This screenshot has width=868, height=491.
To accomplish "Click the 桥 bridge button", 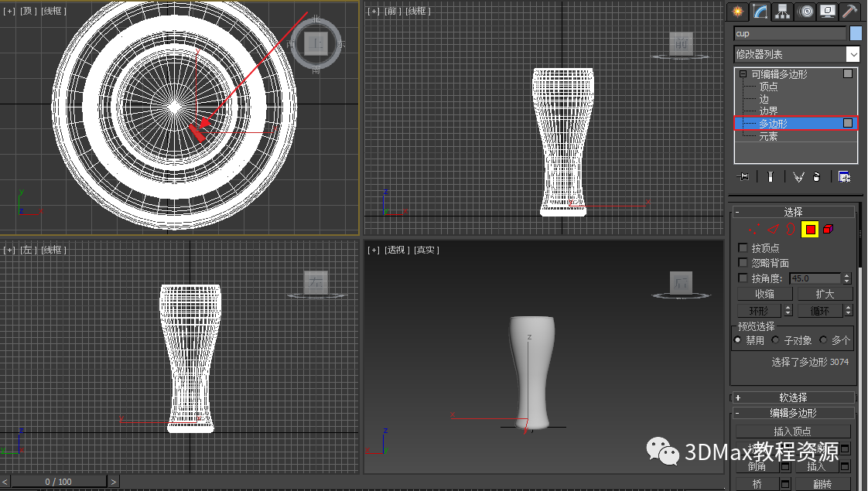I will click(757, 484).
